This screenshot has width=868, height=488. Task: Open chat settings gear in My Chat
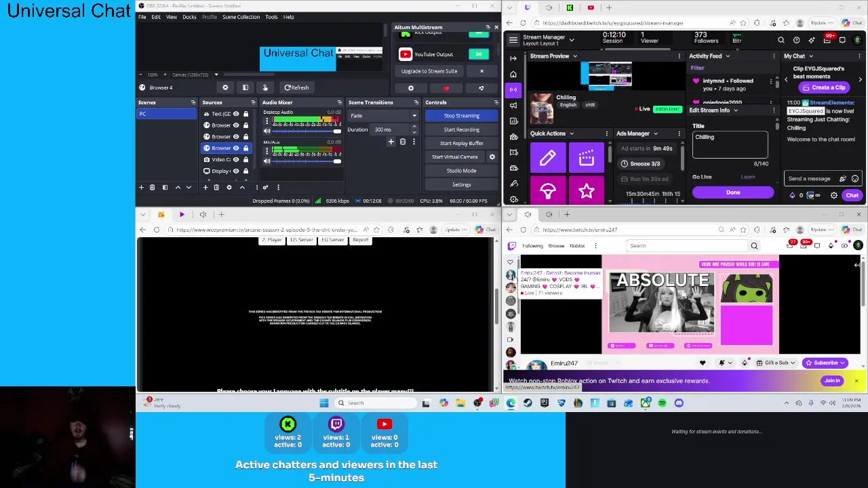pos(834,195)
